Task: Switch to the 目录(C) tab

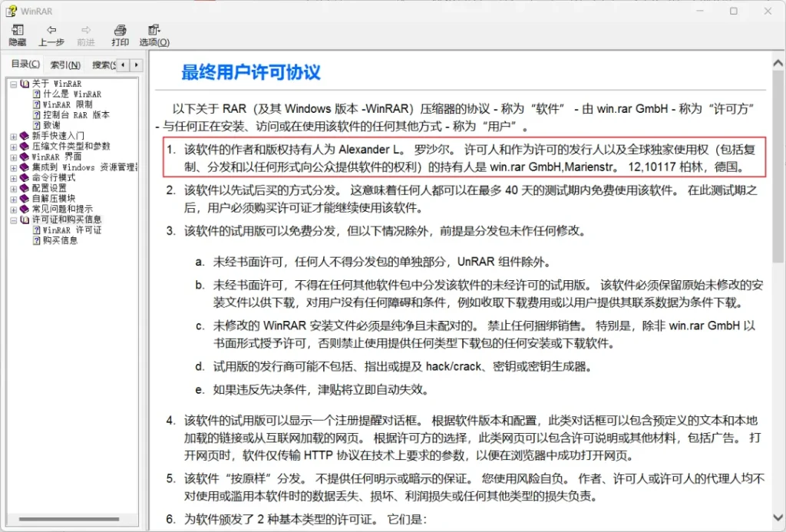Action: (25, 64)
